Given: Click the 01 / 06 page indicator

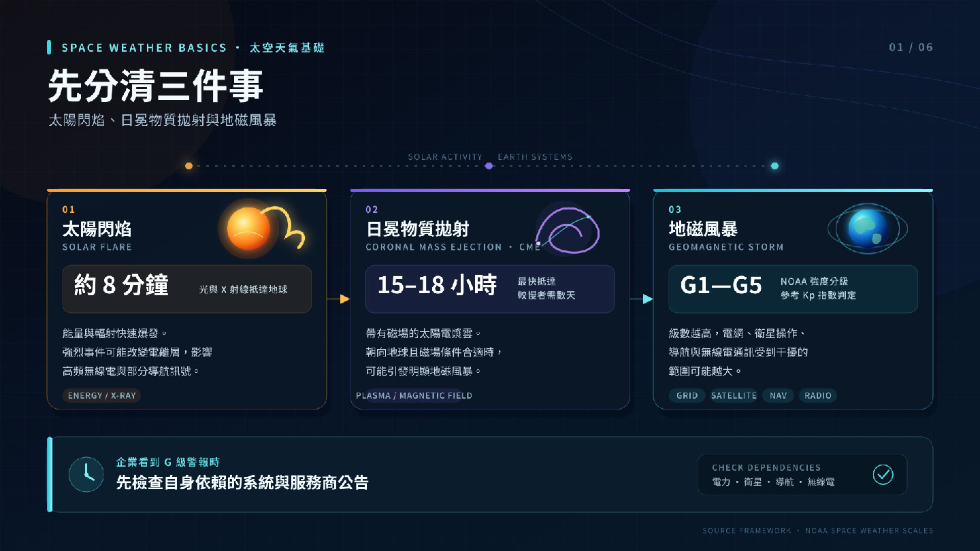Looking at the screenshot, I should click(x=911, y=47).
